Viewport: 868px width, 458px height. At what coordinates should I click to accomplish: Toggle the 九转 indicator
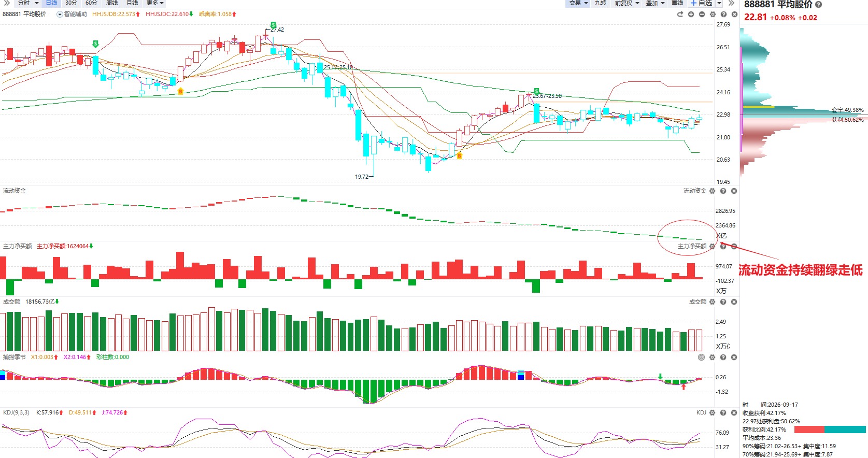(x=601, y=3)
